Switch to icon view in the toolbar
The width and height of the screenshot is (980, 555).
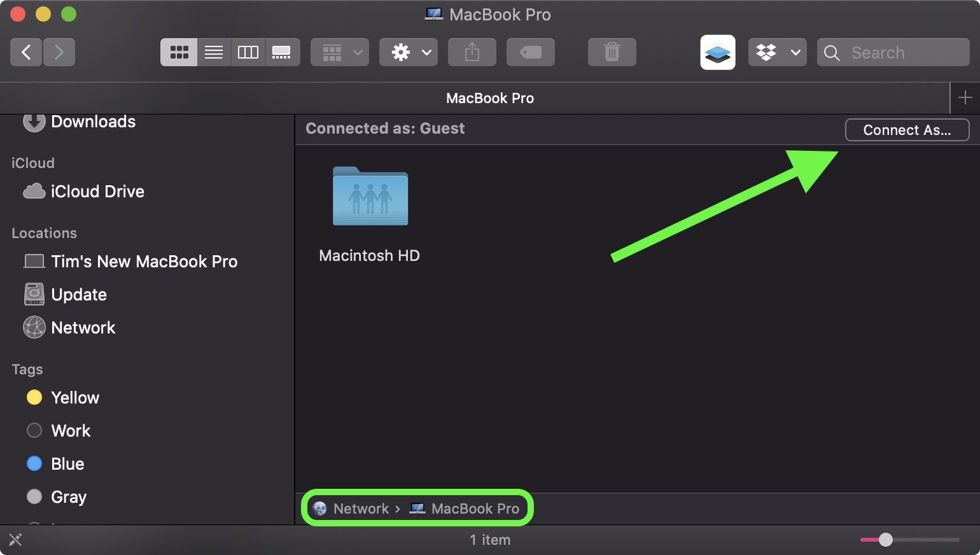[x=178, y=52]
